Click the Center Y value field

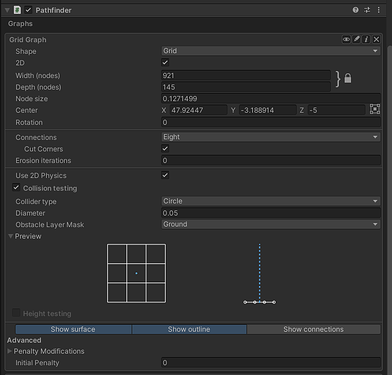pyautogui.click(x=268, y=110)
